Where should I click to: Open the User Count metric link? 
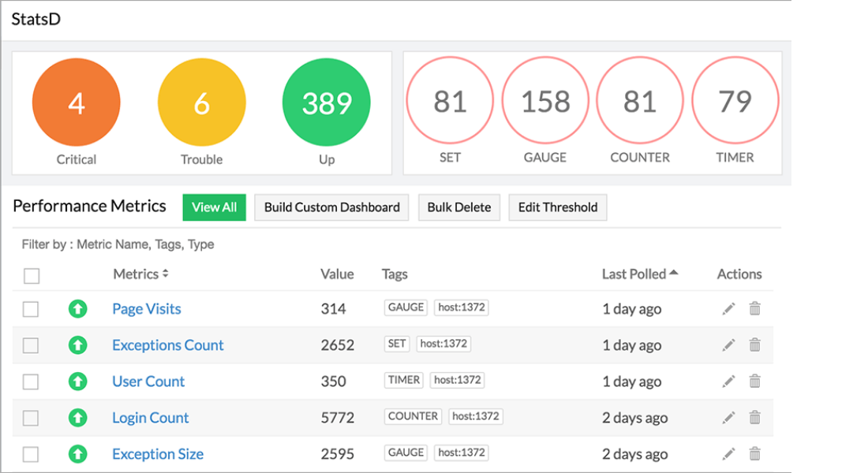point(148,382)
